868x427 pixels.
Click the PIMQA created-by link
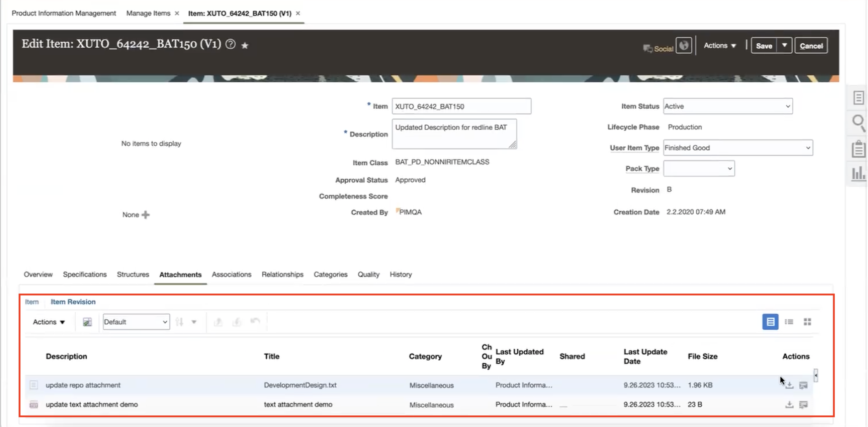coord(410,212)
